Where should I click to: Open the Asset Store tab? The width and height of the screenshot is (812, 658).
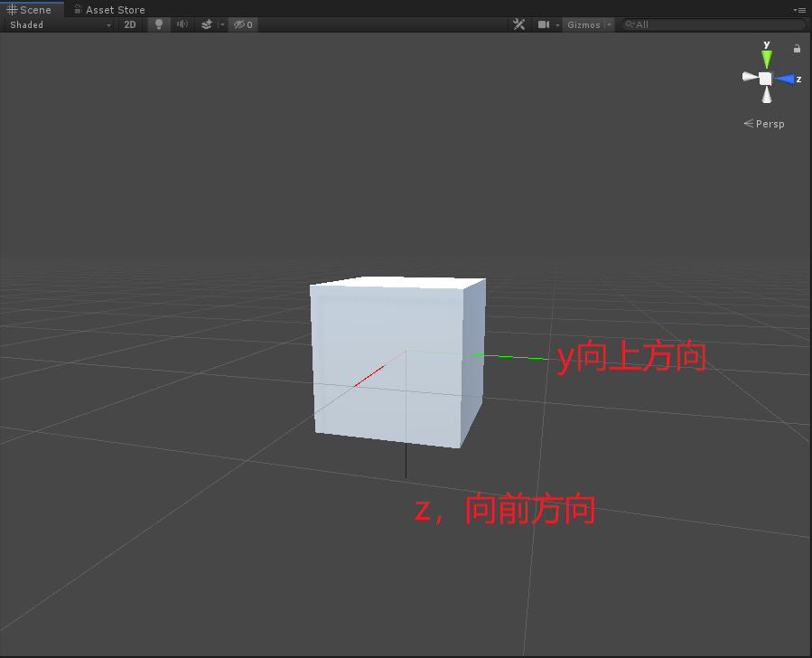point(109,9)
